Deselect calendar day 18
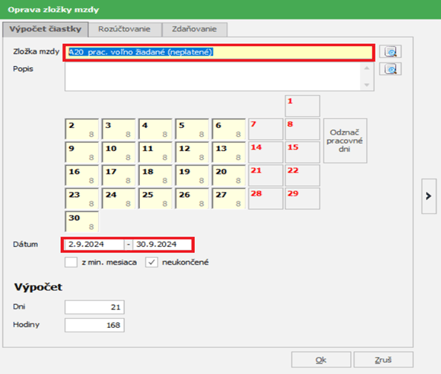The height and width of the screenshot is (374, 441). 155,175
